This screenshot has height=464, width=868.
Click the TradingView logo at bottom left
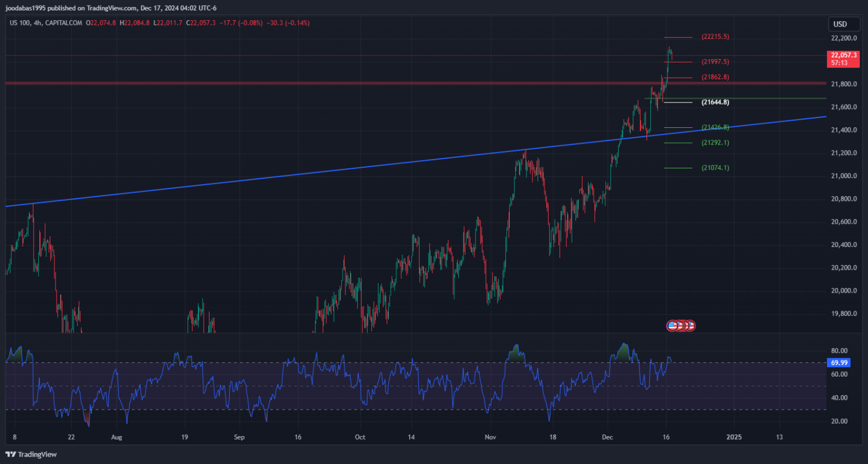click(32, 454)
